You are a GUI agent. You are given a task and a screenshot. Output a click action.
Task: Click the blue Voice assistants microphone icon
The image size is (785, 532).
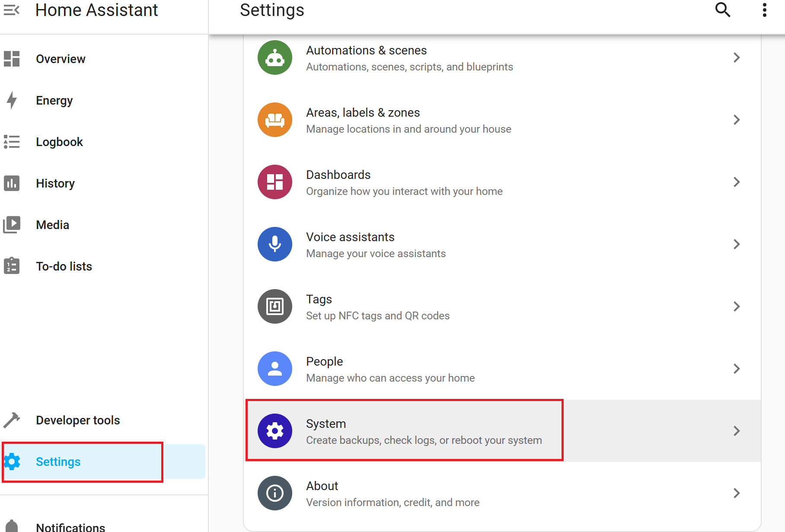coord(275,244)
